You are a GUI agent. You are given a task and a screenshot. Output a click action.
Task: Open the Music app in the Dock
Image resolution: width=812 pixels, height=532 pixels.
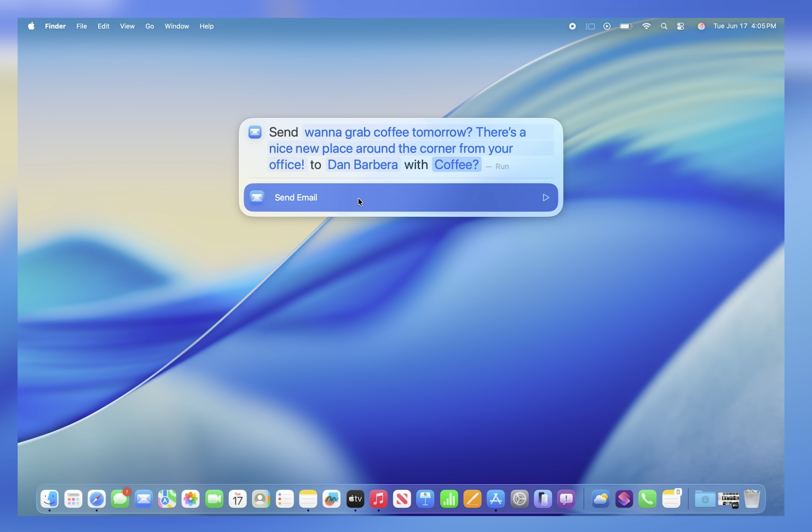tap(378, 498)
